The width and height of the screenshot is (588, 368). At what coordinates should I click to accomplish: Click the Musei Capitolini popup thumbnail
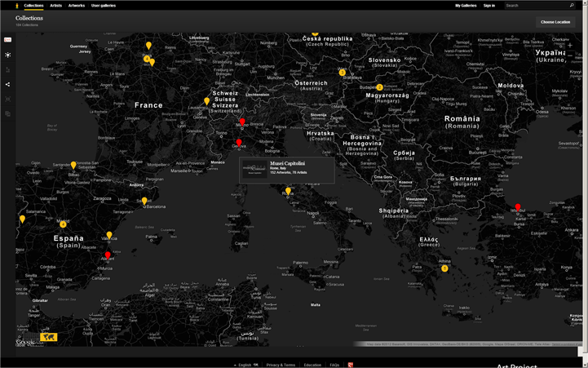[255, 169]
